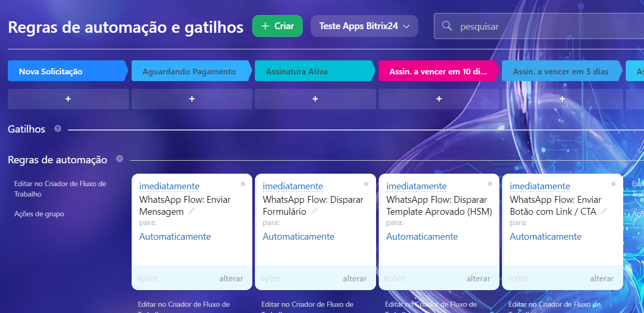Add a rule under Assinatura Ativa stage
The image size is (644, 313).
[315, 99]
